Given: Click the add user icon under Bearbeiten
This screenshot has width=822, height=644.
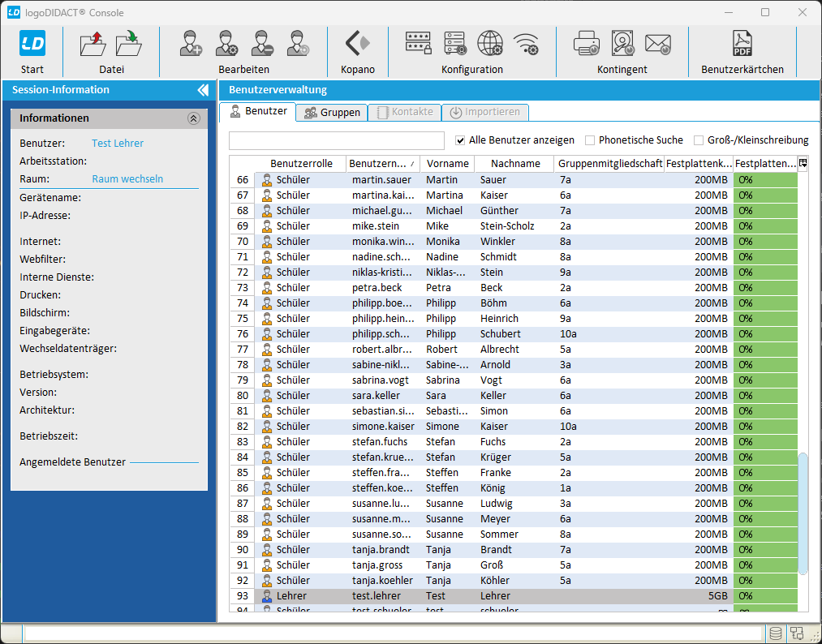Looking at the screenshot, I should click(x=191, y=44).
